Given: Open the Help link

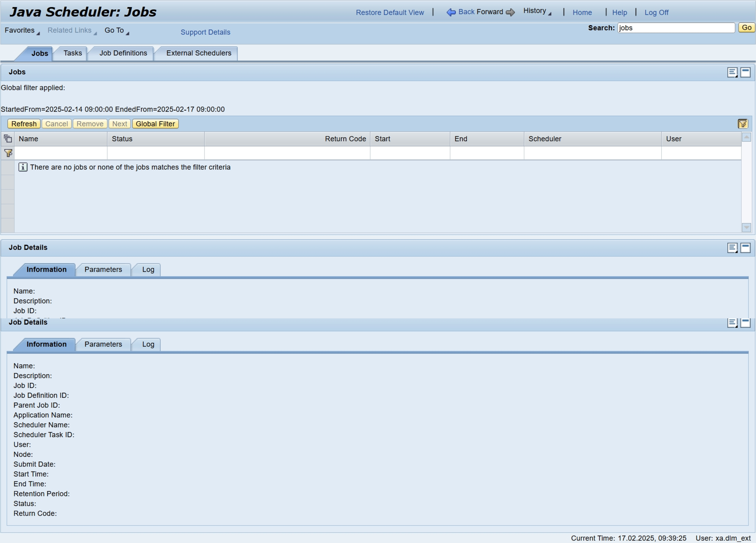Looking at the screenshot, I should [620, 13].
